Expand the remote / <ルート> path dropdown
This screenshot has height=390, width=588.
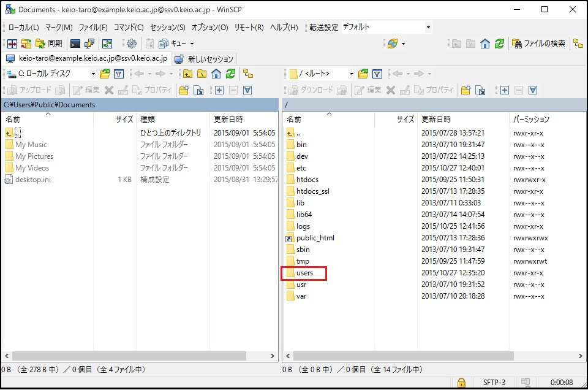click(x=352, y=74)
